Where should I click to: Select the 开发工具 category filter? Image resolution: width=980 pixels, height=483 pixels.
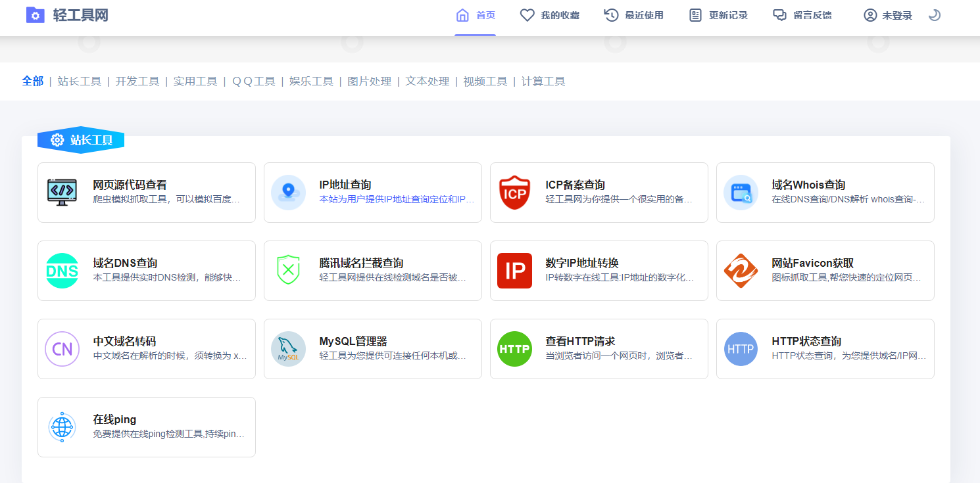pos(137,81)
